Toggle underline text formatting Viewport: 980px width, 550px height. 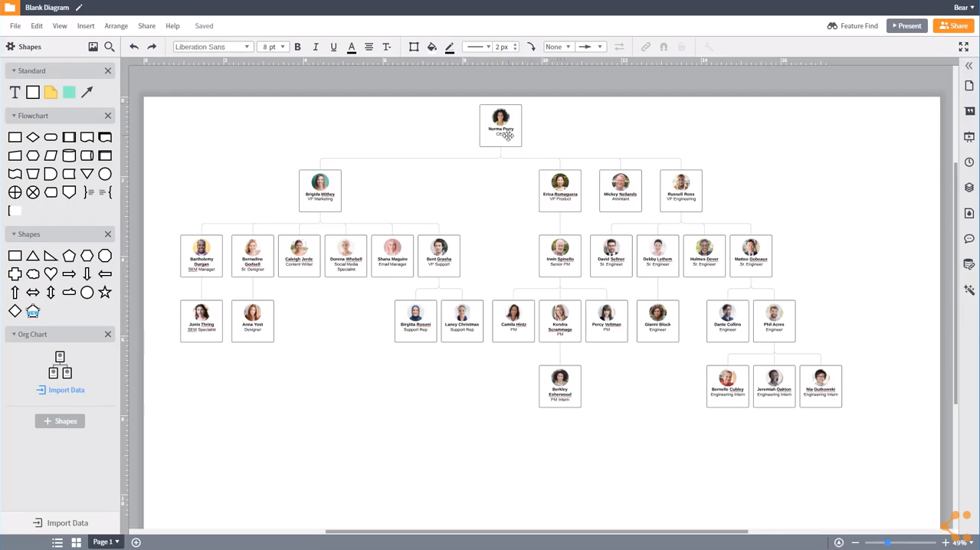(x=333, y=47)
